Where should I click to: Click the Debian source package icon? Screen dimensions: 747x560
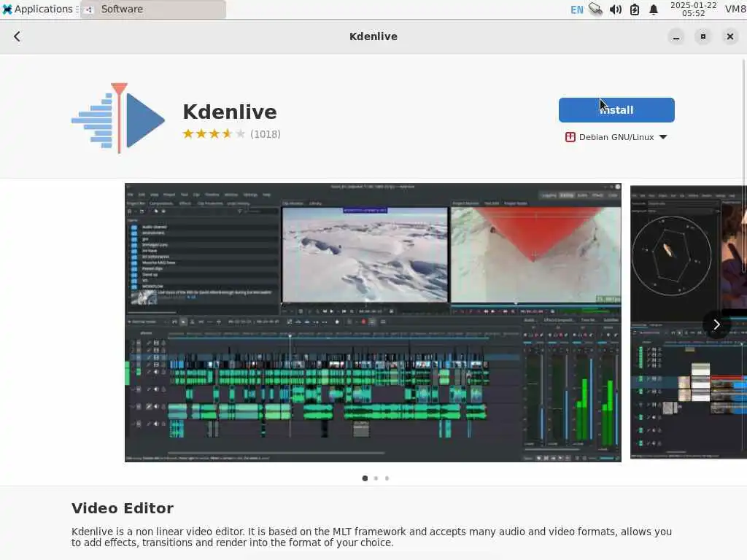click(x=570, y=137)
